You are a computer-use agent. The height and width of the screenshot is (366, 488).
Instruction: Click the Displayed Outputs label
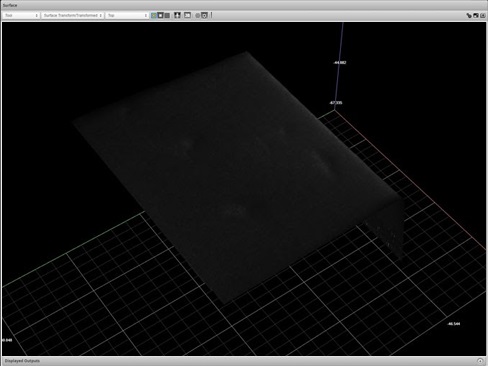click(x=22, y=361)
